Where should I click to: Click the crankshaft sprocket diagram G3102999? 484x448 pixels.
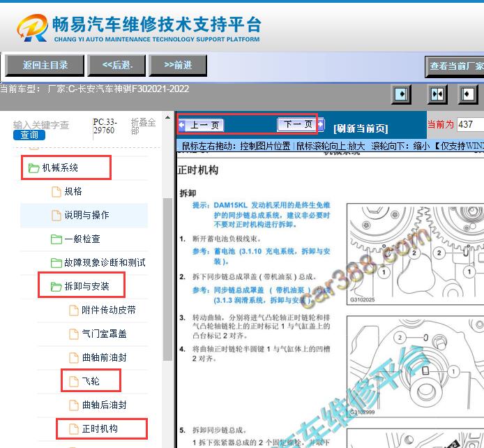(x=415, y=367)
